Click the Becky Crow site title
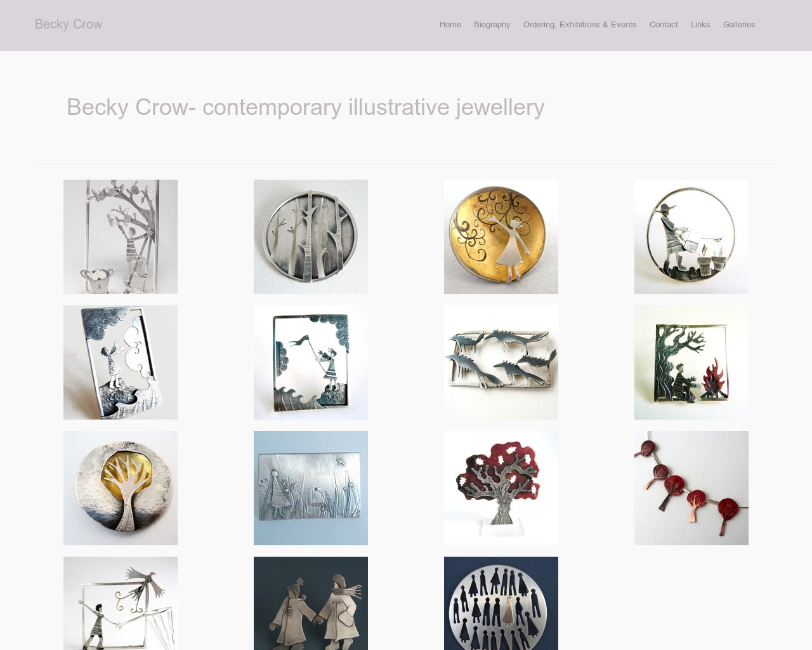812x650 pixels. [69, 24]
